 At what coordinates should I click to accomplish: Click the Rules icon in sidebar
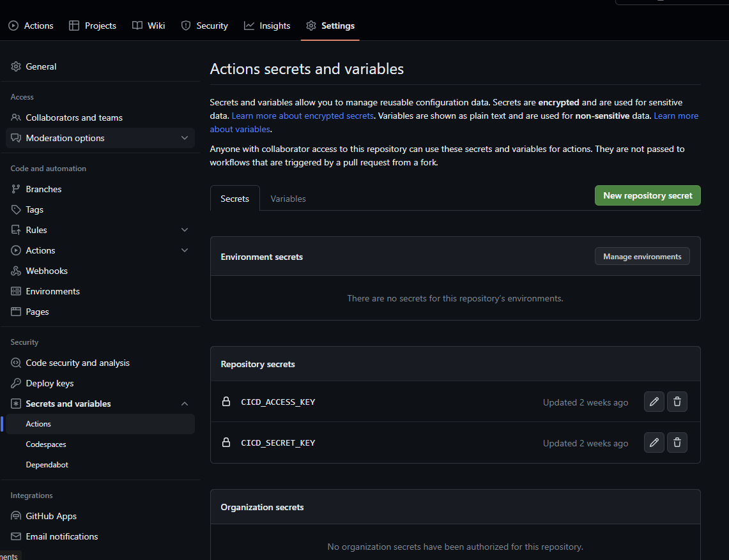coord(16,230)
